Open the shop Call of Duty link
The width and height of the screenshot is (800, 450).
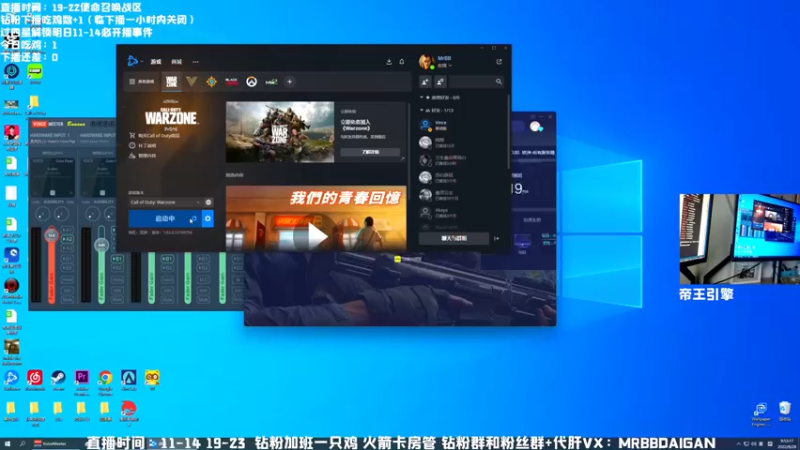155,136
